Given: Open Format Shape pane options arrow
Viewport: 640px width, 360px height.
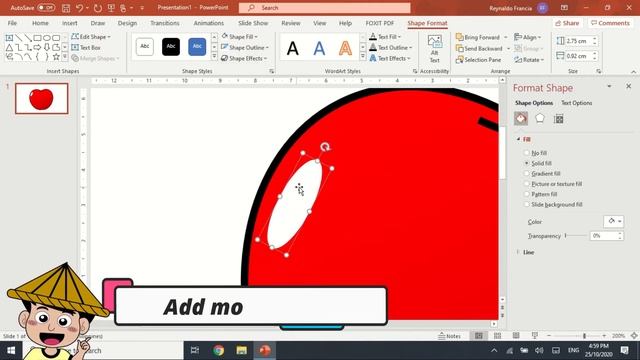Looking at the screenshot, I should (609, 87).
